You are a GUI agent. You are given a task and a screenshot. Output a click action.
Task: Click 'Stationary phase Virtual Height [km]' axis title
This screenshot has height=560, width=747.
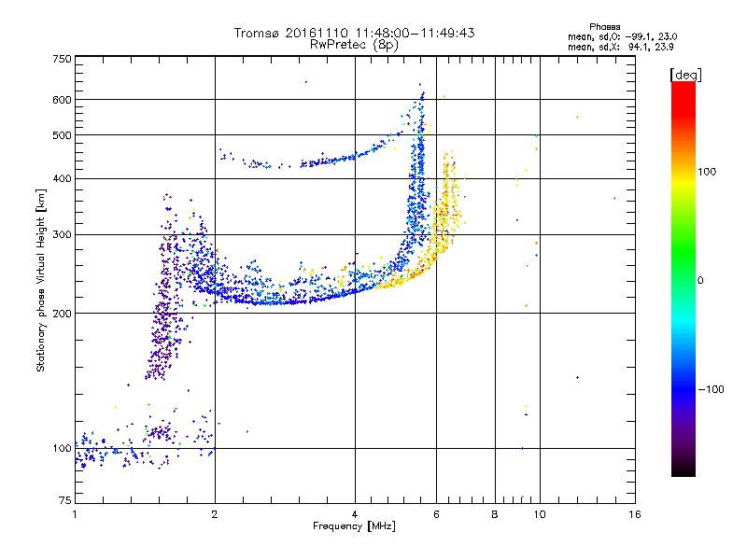41,281
